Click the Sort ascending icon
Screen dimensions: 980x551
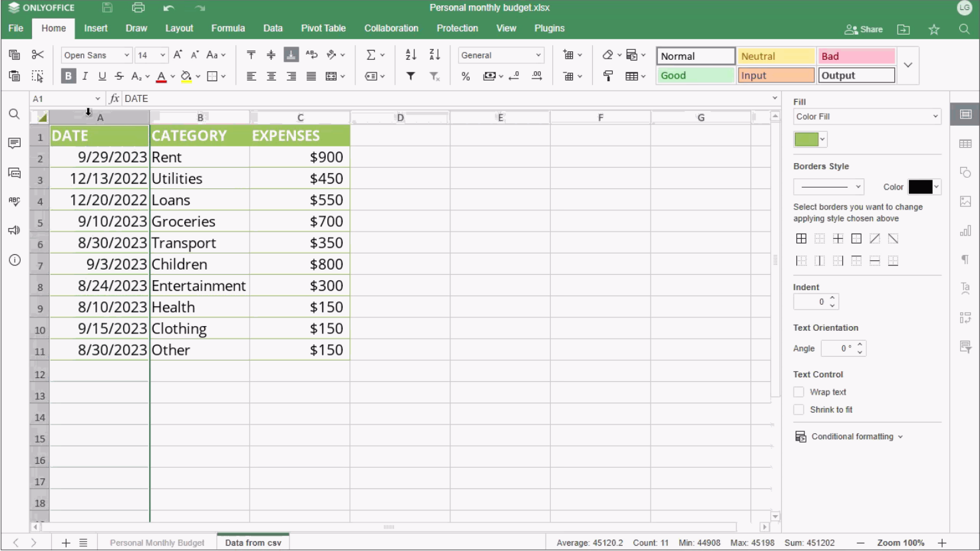pyautogui.click(x=410, y=55)
